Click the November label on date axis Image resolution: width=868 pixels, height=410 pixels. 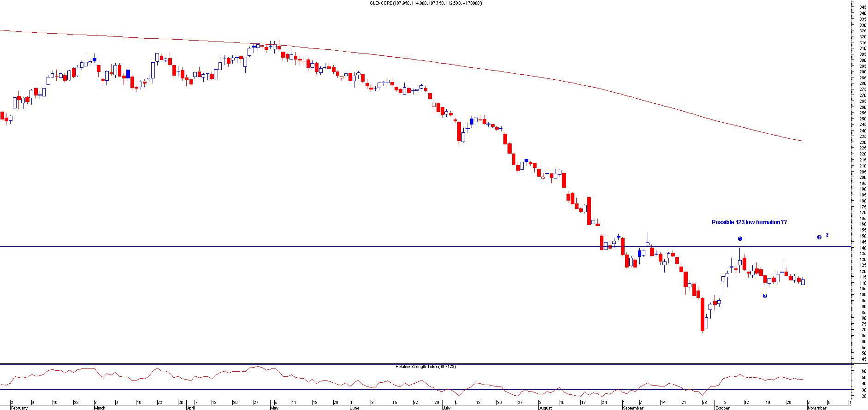pyautogui.click(x=817, y=408)
